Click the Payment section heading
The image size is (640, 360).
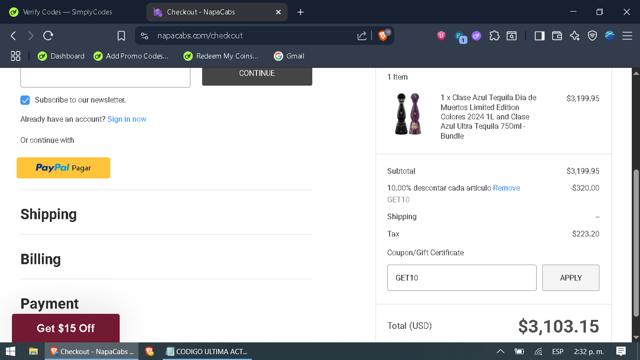[49, 304]
